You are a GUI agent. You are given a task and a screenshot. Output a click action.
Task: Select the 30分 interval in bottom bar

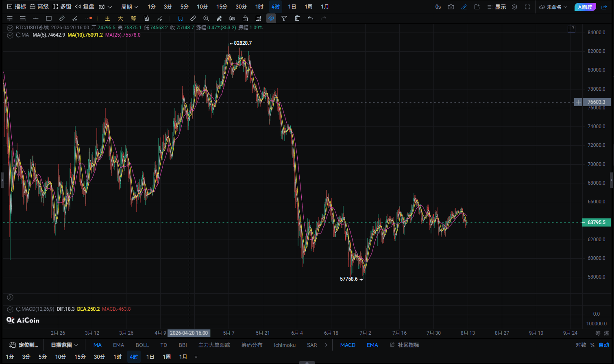[100, 357]
